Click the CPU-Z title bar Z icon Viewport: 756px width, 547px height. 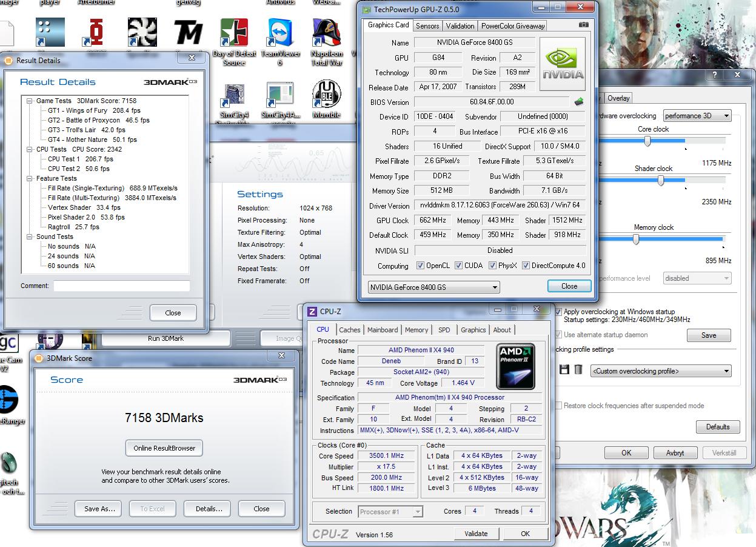312,312
